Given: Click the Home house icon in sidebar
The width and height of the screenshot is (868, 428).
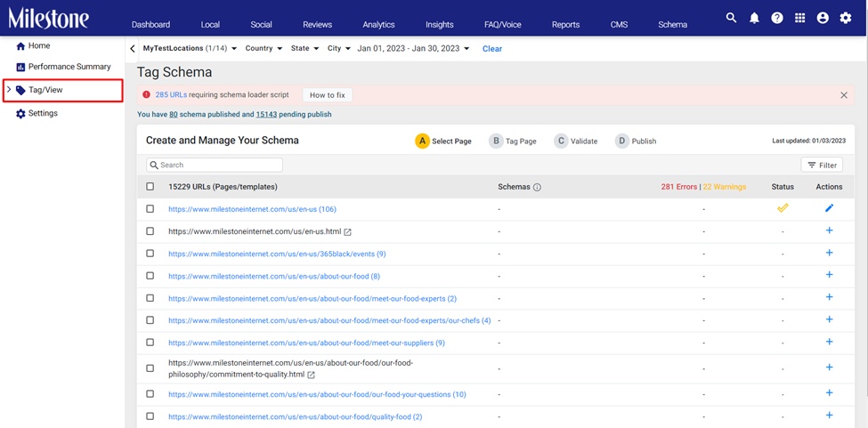Looking at the screenshot, I should click(20, 46).
